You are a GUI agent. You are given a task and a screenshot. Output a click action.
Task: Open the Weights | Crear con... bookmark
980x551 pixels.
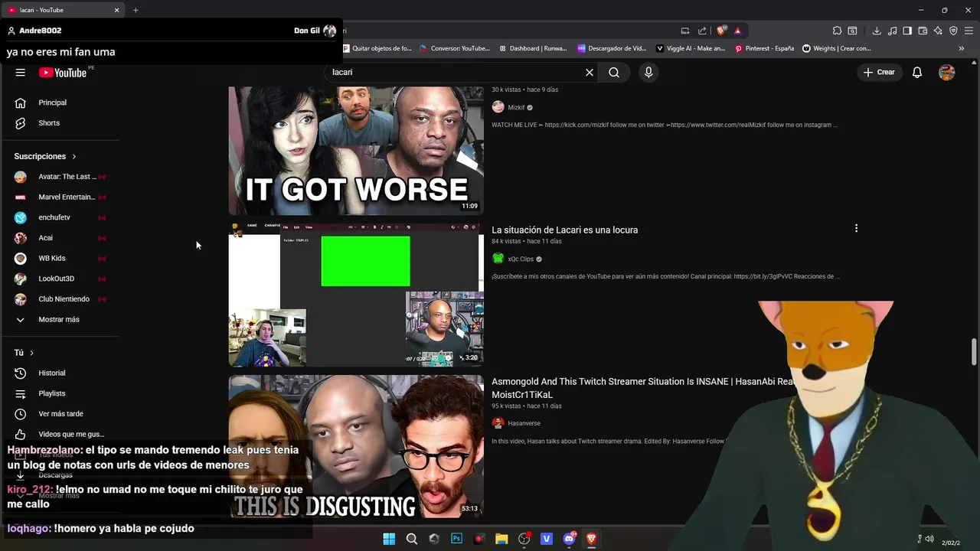click(837, 48)
